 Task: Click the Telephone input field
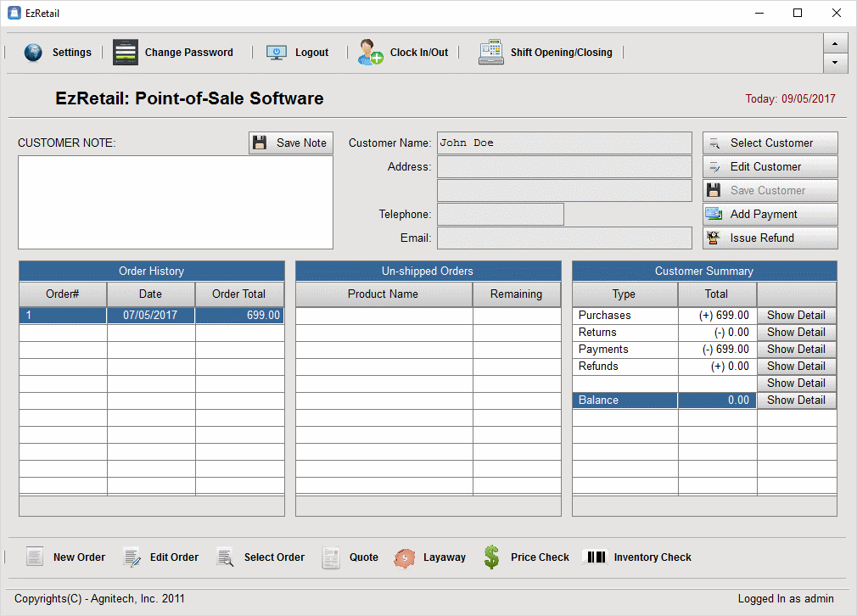500,215
